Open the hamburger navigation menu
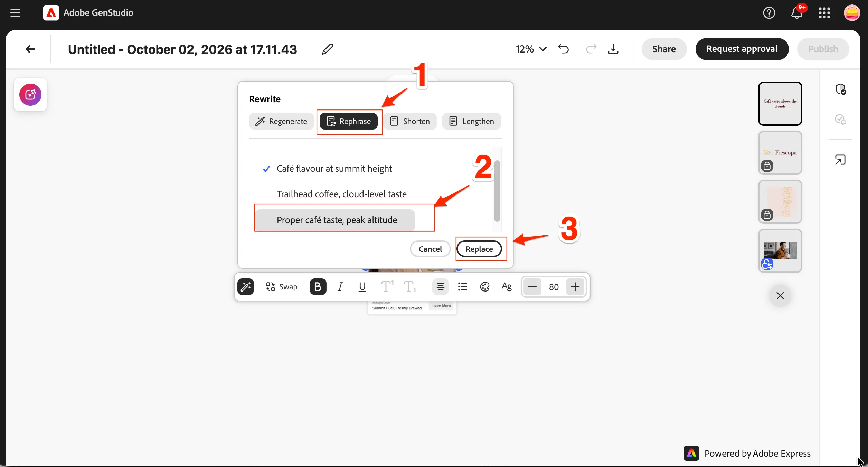 coord(15,13)
